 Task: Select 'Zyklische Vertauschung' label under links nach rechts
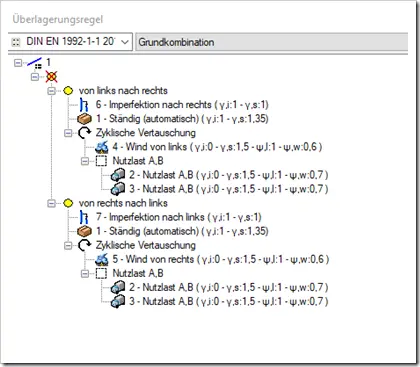(x=146, y=133)
